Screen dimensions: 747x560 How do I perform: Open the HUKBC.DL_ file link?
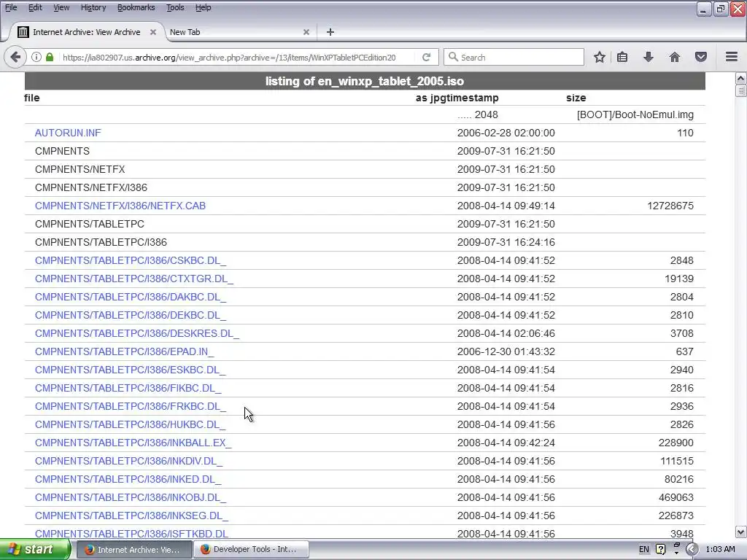(131, 424)
